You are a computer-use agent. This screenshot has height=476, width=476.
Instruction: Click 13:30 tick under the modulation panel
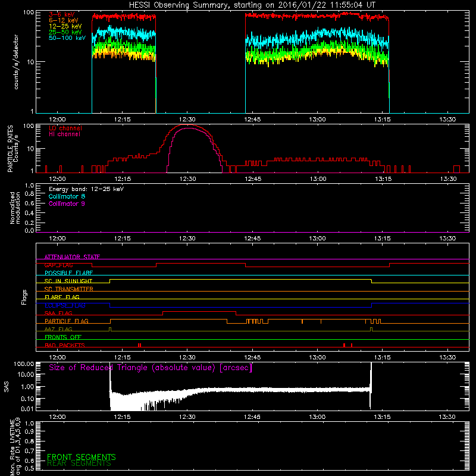[x=447, y=239]
